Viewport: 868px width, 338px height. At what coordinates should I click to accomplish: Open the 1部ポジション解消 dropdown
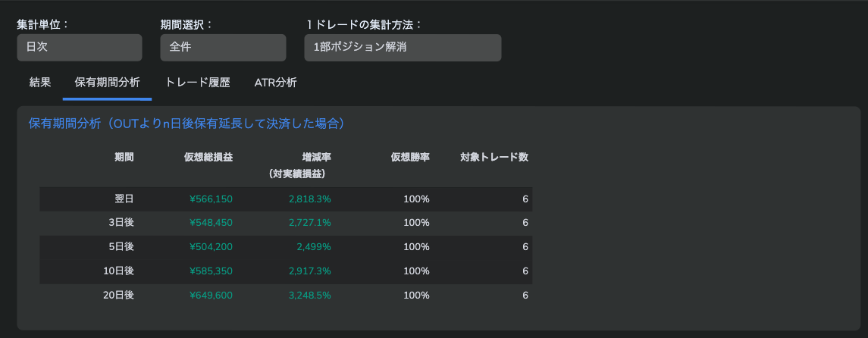click(x=403, y=48)
